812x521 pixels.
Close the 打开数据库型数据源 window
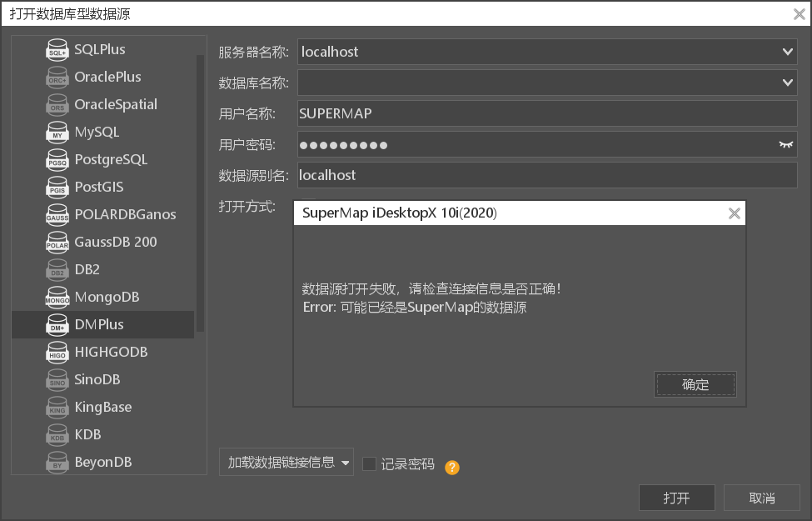(799, 14)
